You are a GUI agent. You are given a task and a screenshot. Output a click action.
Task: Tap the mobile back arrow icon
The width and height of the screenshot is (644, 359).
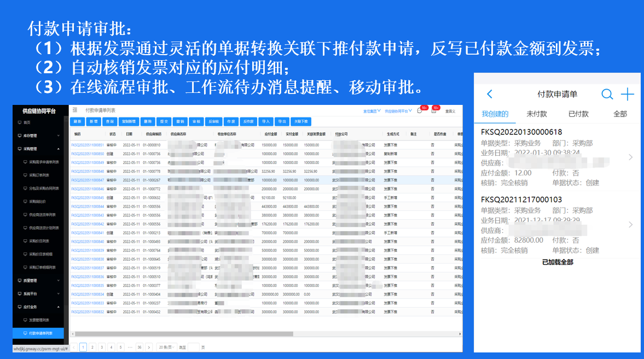point(490,95)
